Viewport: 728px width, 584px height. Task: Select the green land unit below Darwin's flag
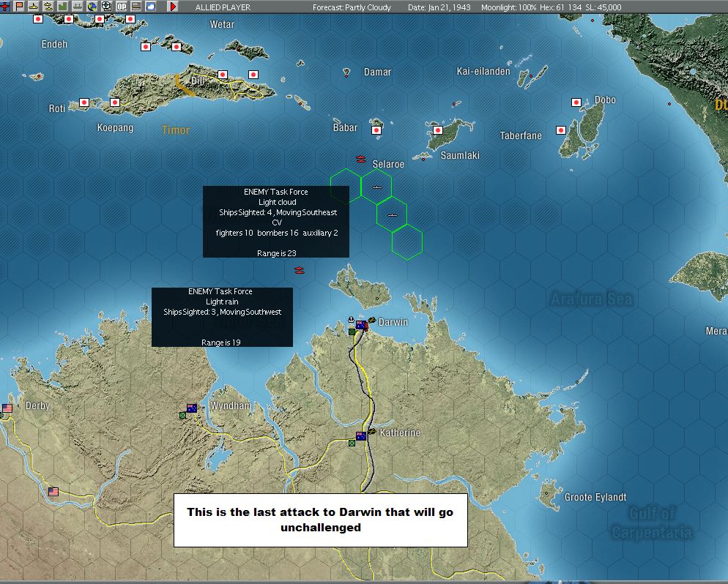point(352,332)
